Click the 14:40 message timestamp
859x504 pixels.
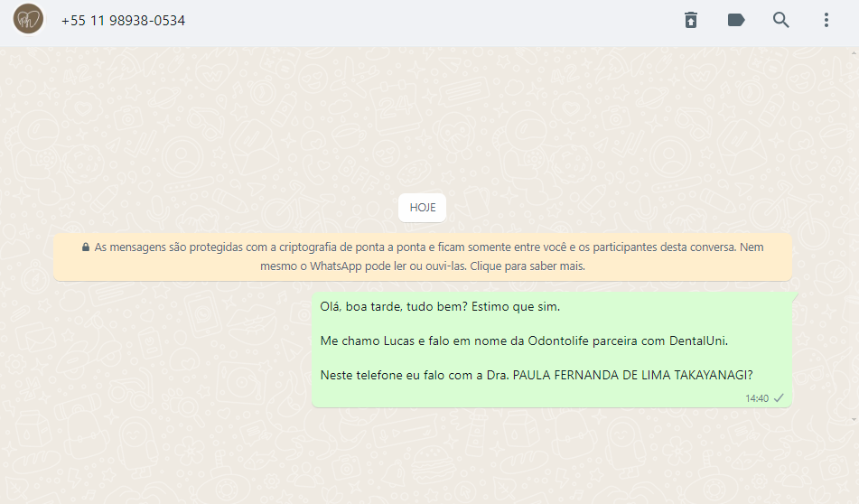point(757,398)
